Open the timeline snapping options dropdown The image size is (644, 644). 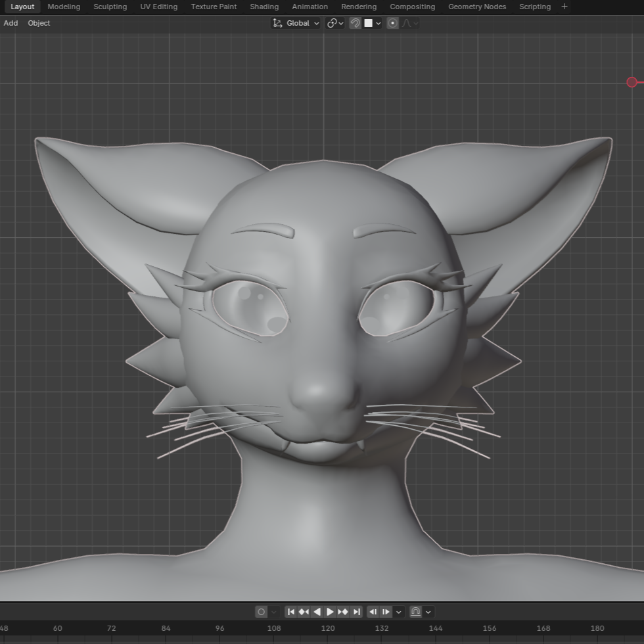[x=428, y=612]
